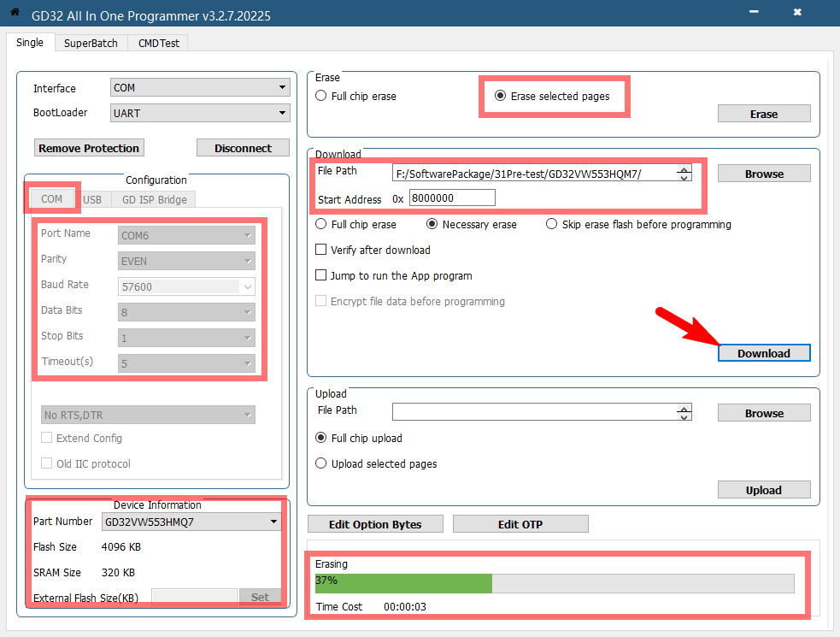
Task: Click the Remove Protection button
Action: (89, 148)
